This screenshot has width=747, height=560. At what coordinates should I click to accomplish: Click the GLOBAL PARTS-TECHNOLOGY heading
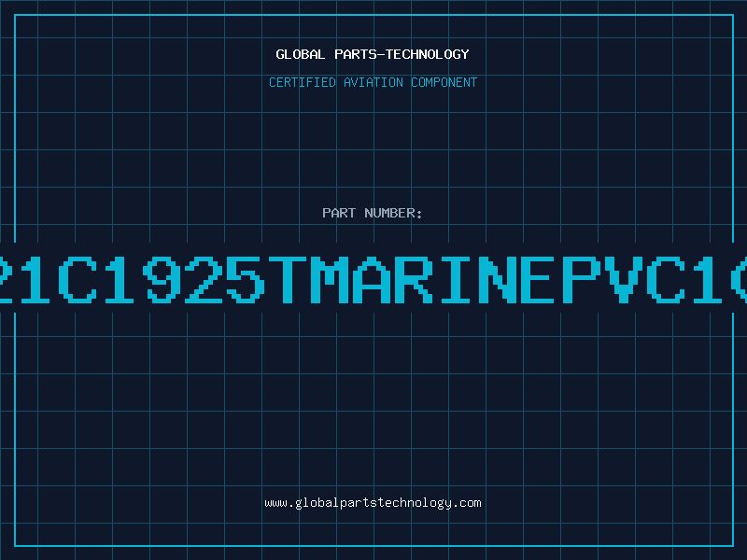click(373, 54)
